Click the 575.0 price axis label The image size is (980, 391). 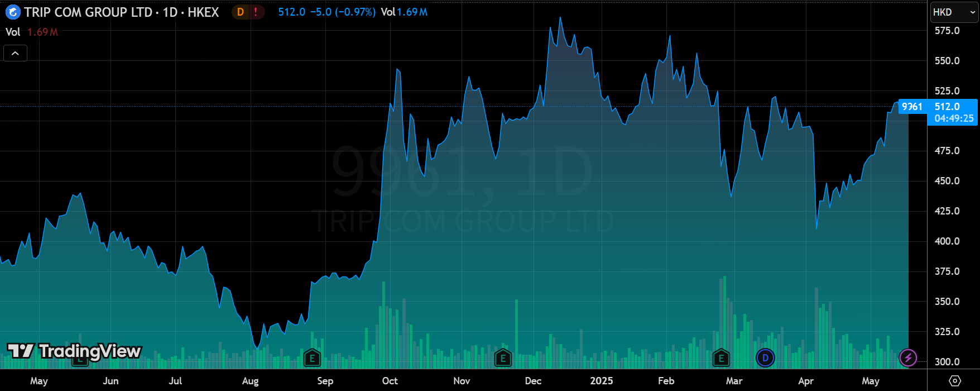(947, 31)
